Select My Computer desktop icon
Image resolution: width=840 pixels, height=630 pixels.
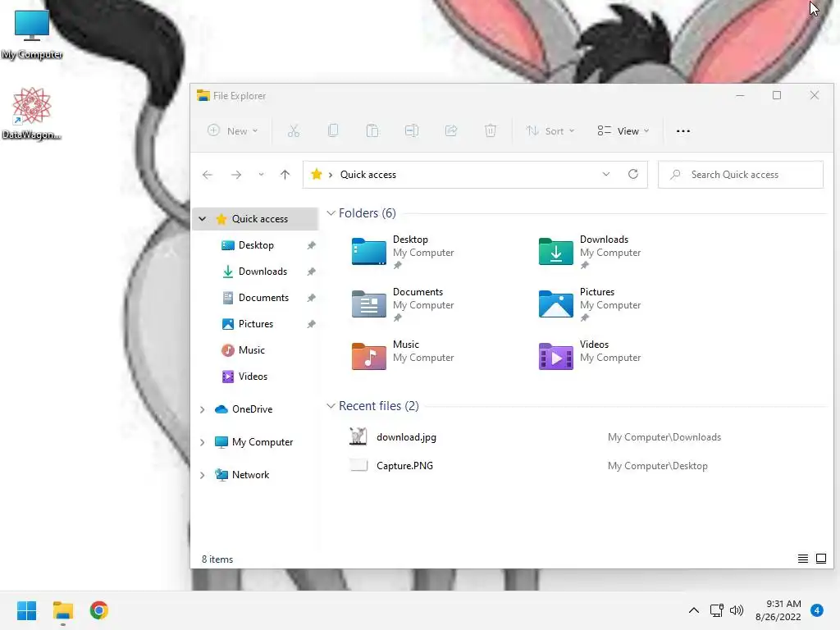click(32, 34)
